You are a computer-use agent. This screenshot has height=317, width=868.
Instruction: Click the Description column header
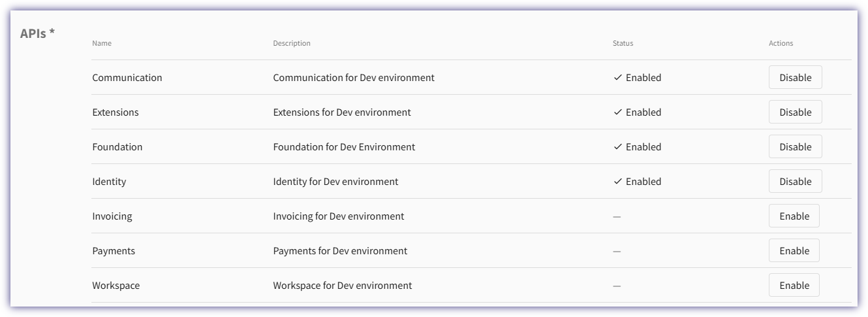coord(292,43)
